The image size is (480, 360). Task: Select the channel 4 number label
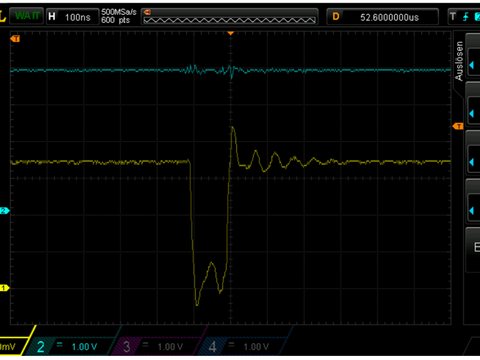click(213, 347)
